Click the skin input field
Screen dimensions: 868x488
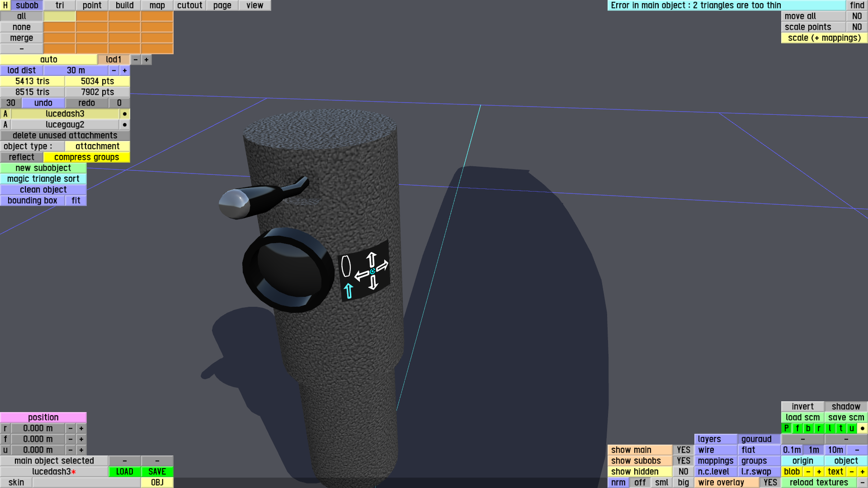coord(86,483)
